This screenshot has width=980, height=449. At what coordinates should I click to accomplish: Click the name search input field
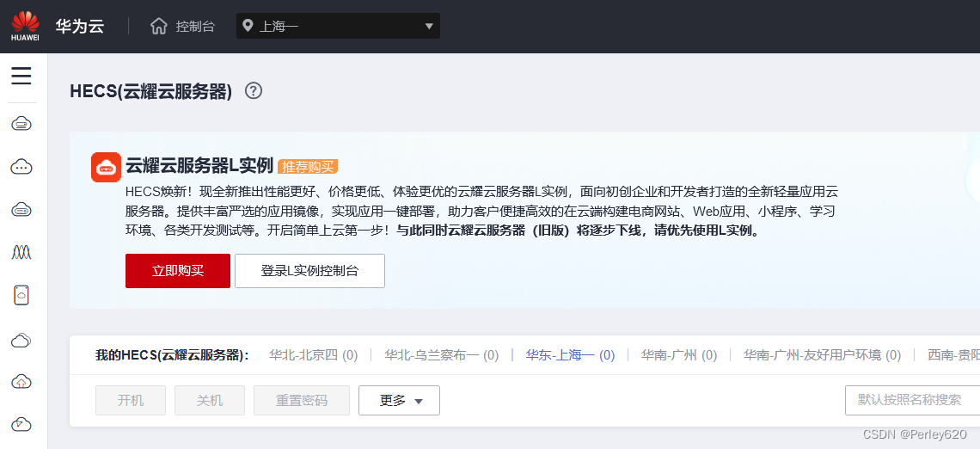pos(912,400)
